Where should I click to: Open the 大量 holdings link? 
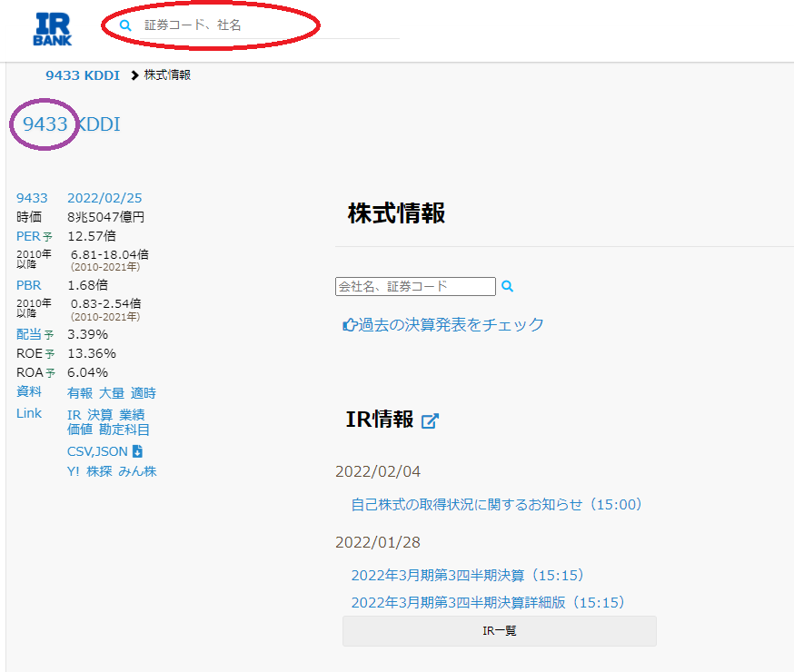point(112,393)
